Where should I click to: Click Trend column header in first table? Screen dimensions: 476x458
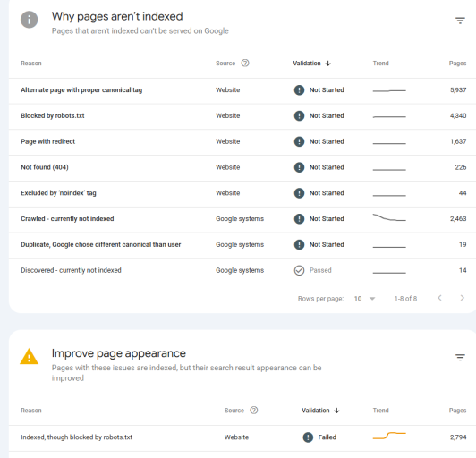pos(380,64)
